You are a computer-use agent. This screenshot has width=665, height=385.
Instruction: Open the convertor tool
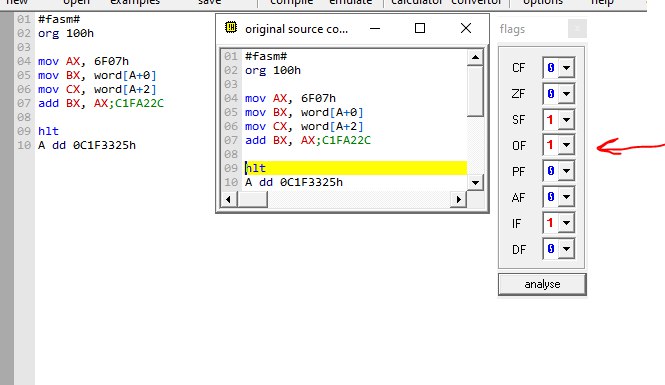point(476,2)
